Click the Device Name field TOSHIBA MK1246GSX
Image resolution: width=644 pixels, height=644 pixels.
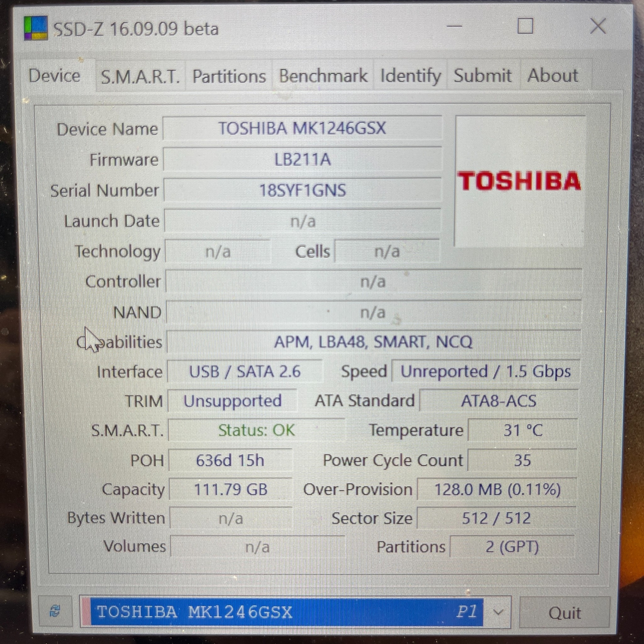(x=302, y=128)
